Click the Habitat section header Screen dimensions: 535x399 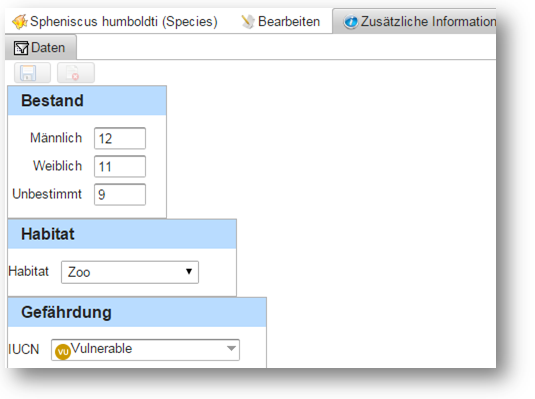coord(122,234)
